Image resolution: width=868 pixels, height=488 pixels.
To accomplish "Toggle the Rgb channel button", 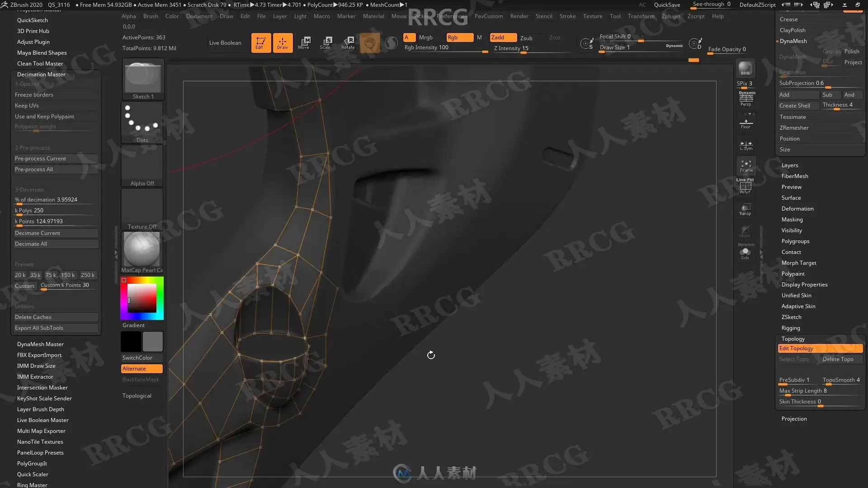I will pos(459,38).
